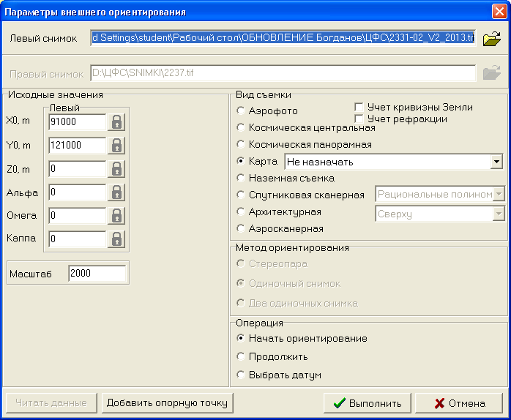Click the Добавить опорную точку button
This screenshot has height=420, width=511.
(166, 402)
